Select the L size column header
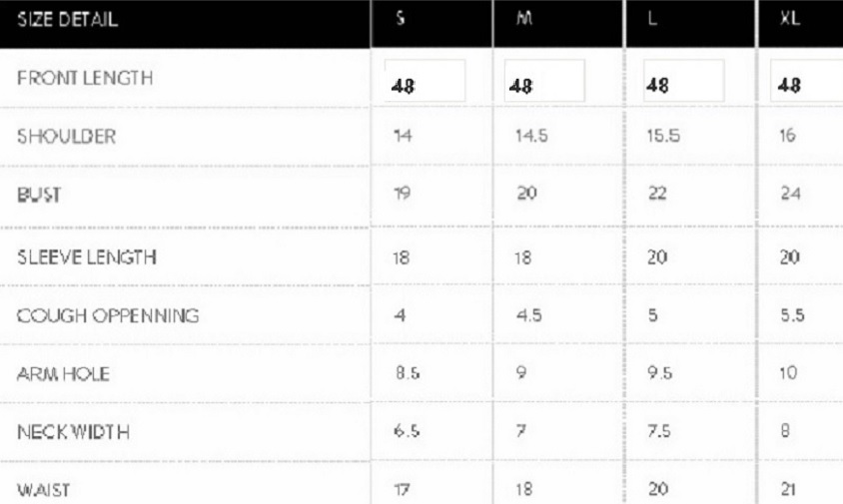Viewport: 843px width, 504px height. coord(652,21)
